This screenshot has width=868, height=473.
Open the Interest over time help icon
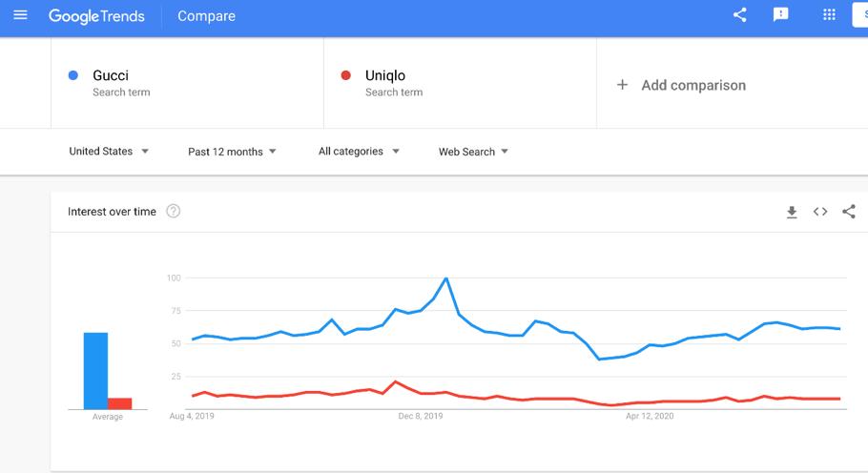tap(174, 212)
